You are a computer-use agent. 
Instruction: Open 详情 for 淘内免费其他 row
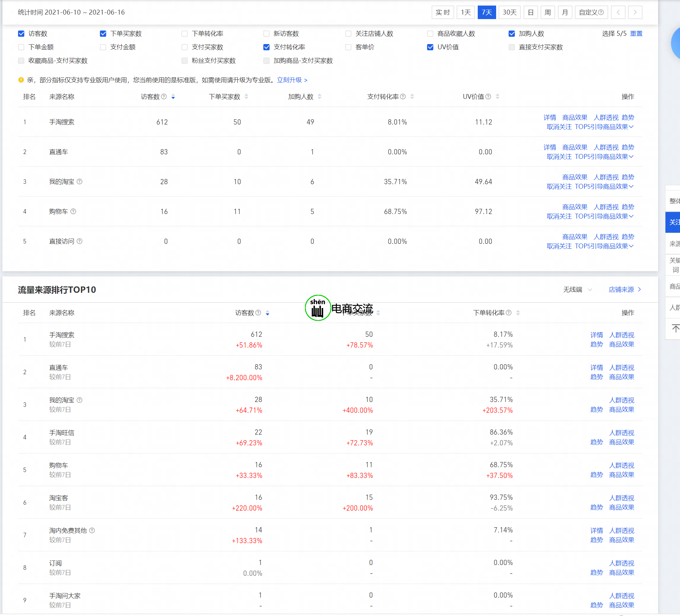(597, 531)
